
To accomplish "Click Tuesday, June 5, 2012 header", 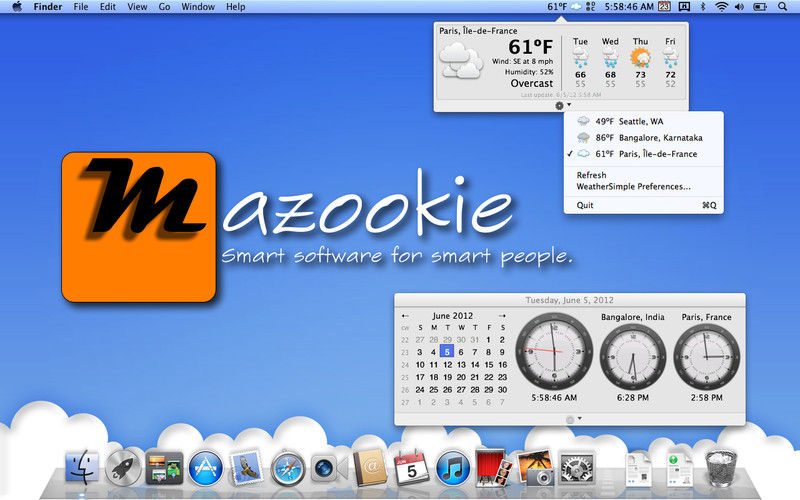I will click(x=570, y=300).
